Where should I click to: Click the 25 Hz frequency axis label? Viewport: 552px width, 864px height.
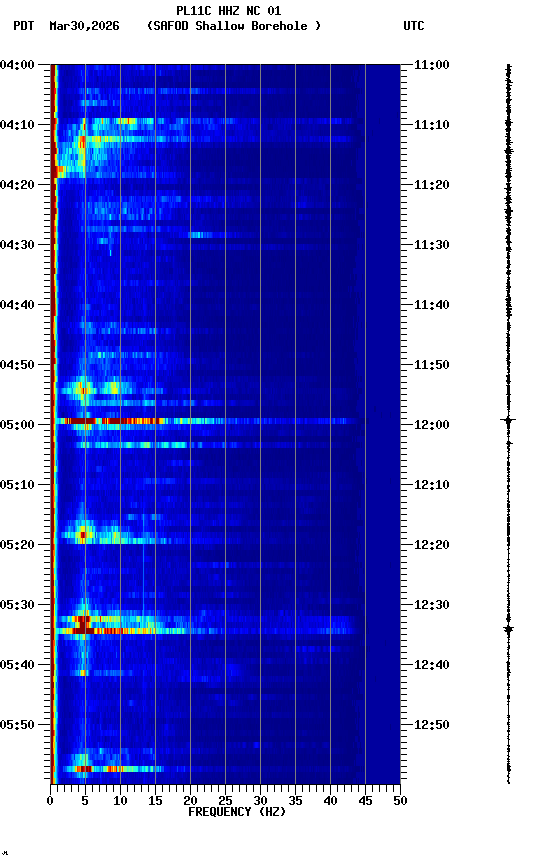tap(225, 801)
